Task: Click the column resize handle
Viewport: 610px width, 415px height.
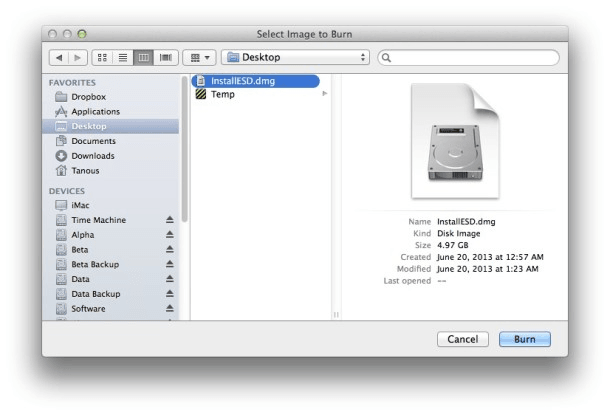Action: coord(336,315)
